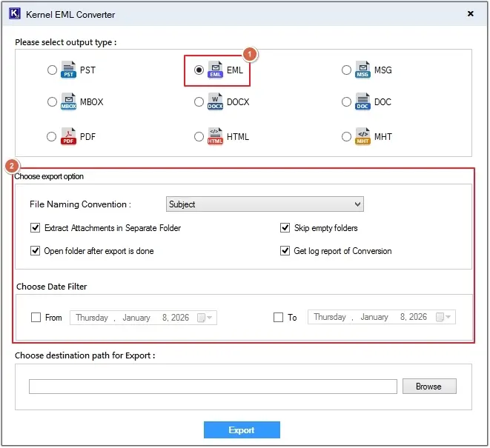Image resolution: width=490 pixels, height=448 pixels.
Task: Click the PDF file format icon
Action: pyautogui.click(x=68, y=136)
